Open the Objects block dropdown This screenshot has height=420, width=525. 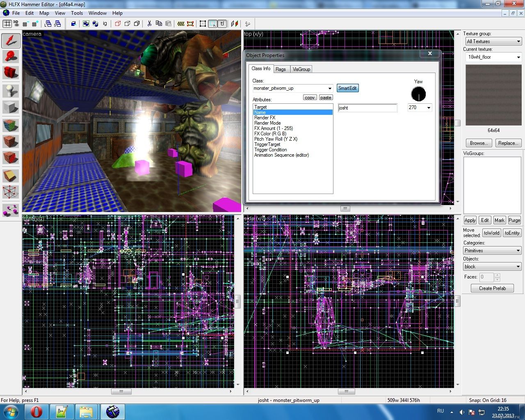[x=492, y=267]
